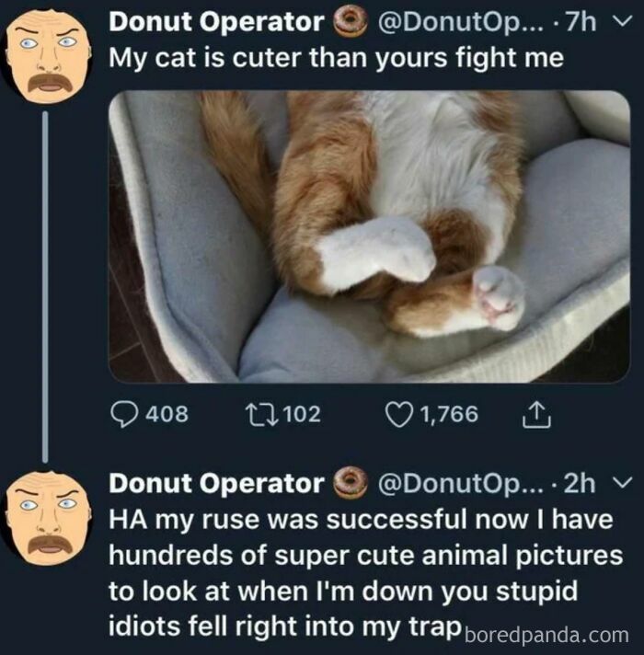Viewport: 644px width, 655px height.
Task: Open the 2h timestamp on reply tweet
Action: click(x=580, y=483)
